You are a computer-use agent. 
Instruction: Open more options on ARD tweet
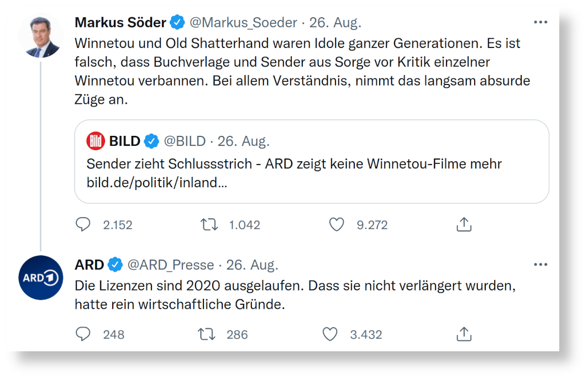pyautogui.click(x=540, y=265)
